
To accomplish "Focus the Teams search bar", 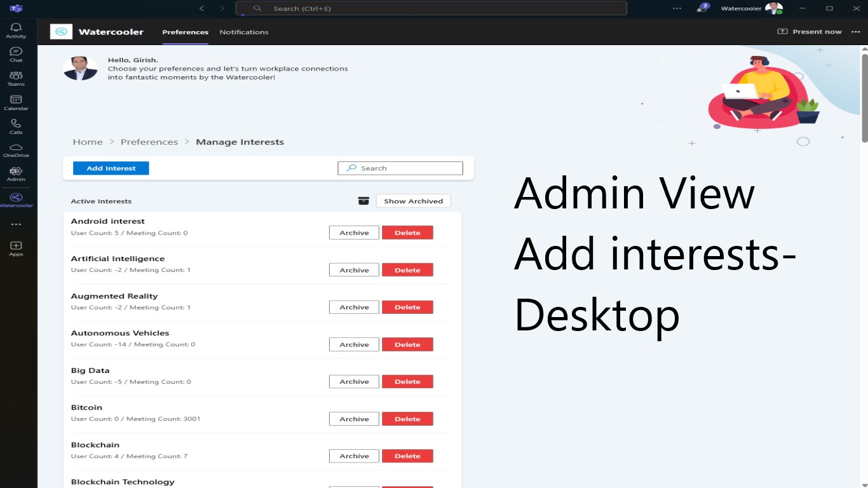I will (x=431, y=8).
